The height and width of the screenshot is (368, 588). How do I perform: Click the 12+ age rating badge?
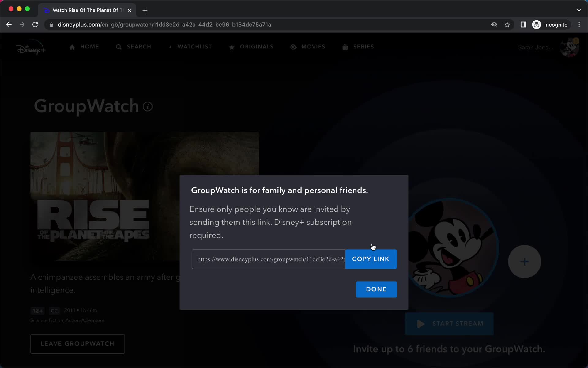coord(38,311)
